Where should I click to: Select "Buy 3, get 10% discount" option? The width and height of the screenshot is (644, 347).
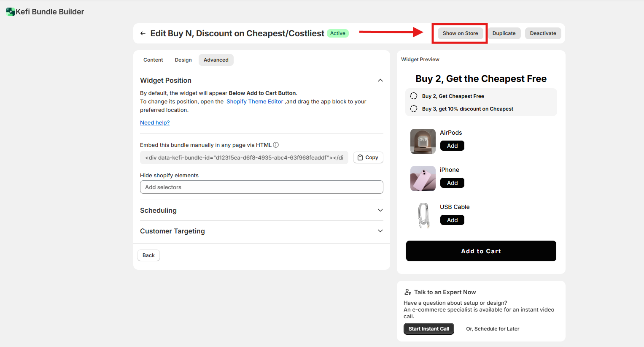point(414,109)
